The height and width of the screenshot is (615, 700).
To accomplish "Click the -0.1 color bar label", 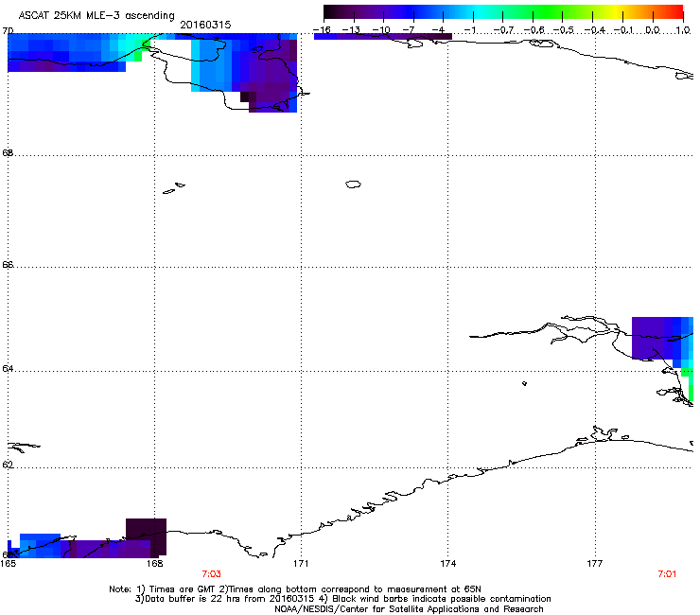I will 623,30.
